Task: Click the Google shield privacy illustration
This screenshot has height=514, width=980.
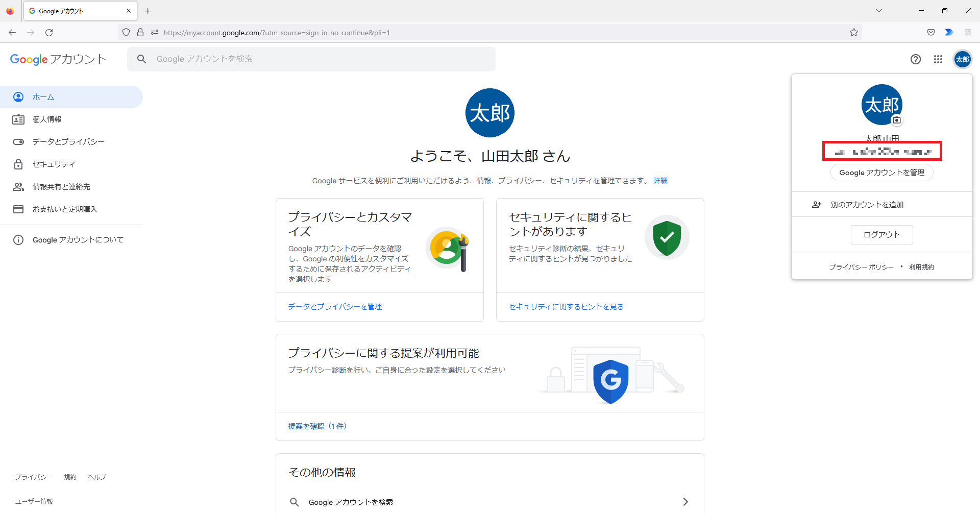Action: [611, 381]
